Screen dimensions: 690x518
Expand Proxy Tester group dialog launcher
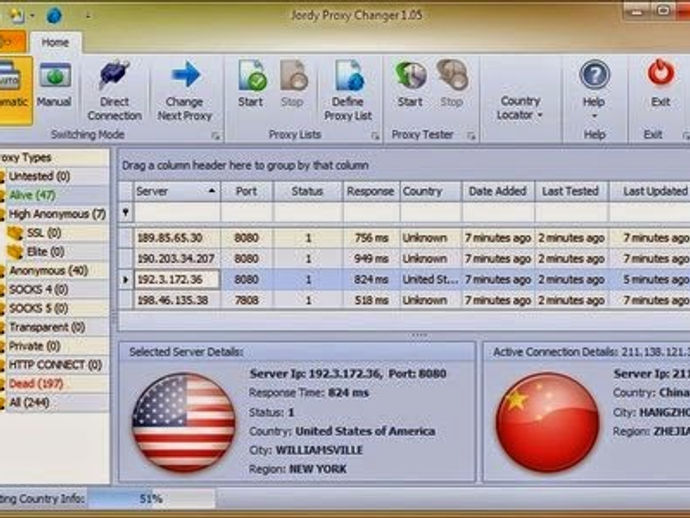[x=471, y=136]
